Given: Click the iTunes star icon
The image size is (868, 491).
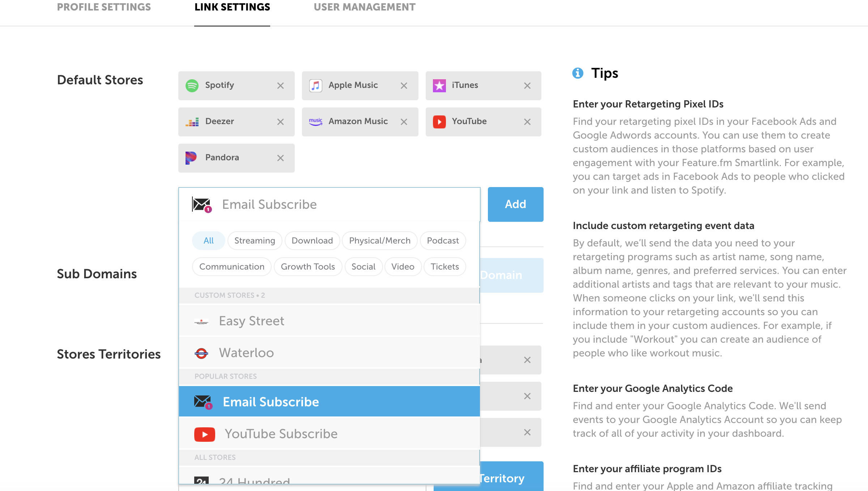Looking at the screenshot, I should (439, 86).
